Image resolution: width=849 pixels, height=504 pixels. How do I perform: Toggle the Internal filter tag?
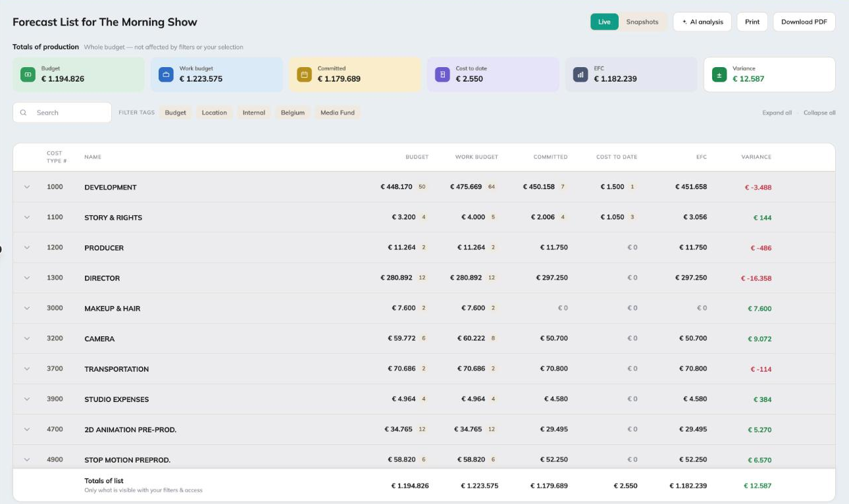click(254, 113)
